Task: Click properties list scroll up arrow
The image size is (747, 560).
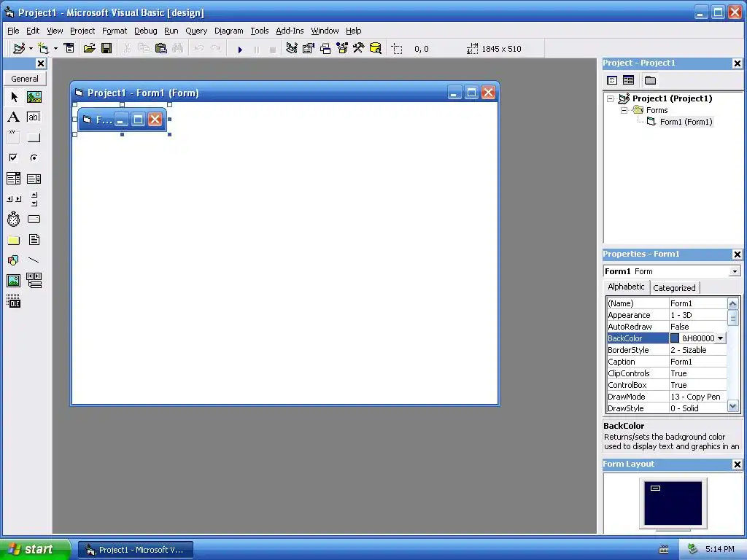Action: point(732,303)
